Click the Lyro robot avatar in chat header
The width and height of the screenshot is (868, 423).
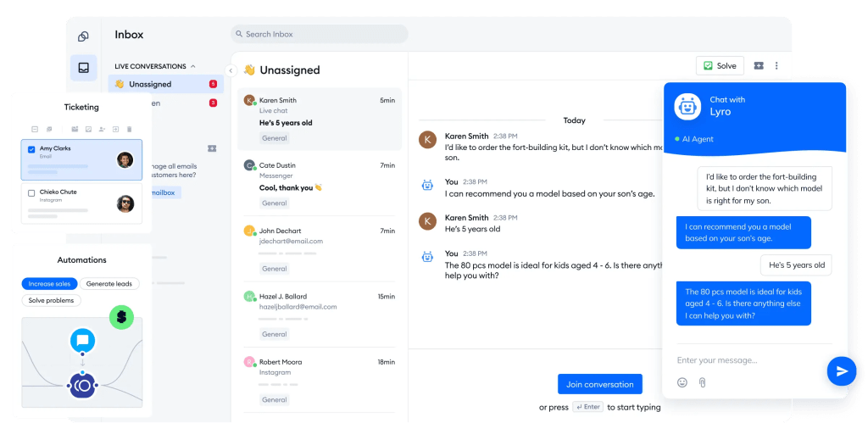(687, 106)
